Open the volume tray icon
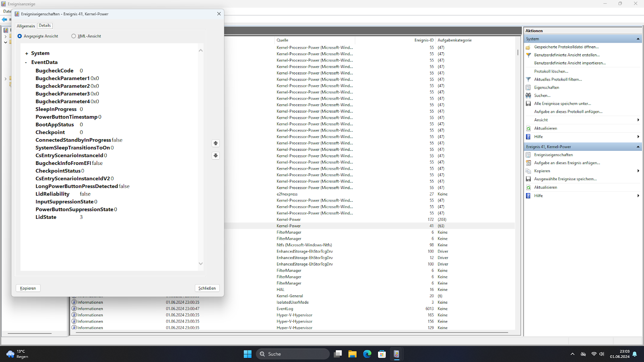Image resolution: width=644 pixels, height=362 pixels. [x=602, y=354]
